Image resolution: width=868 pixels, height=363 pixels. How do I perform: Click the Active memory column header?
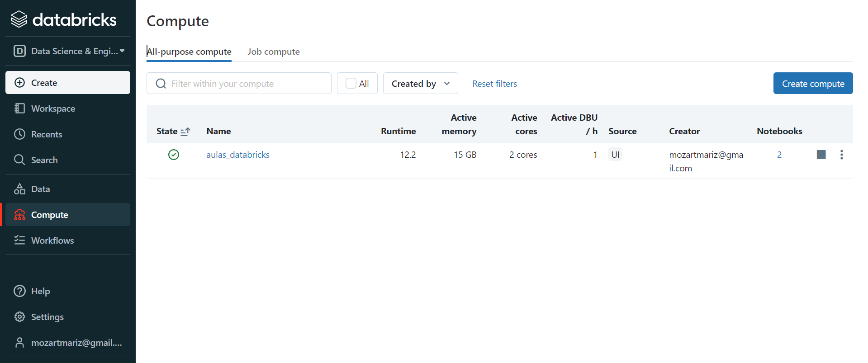pos(459,124)
